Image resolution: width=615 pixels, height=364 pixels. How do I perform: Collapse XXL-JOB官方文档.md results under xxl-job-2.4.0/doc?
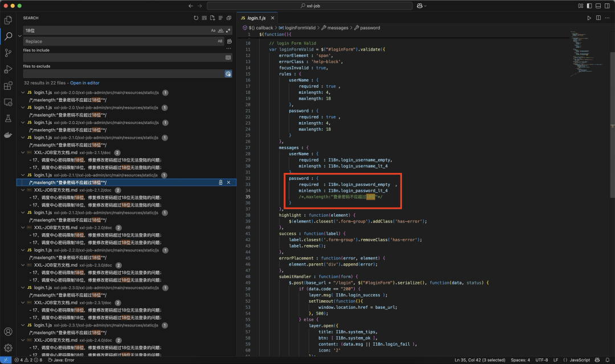[23, 340]
